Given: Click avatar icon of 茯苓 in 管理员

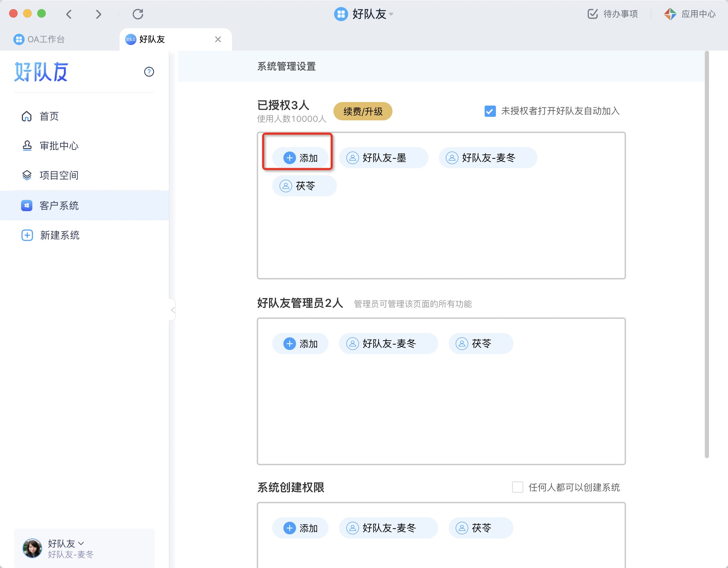Looking at the screenshot, I should tap(462, 343).
